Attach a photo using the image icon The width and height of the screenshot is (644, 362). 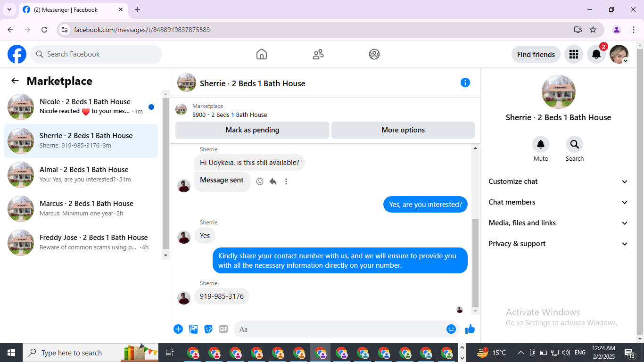(193, 329)
